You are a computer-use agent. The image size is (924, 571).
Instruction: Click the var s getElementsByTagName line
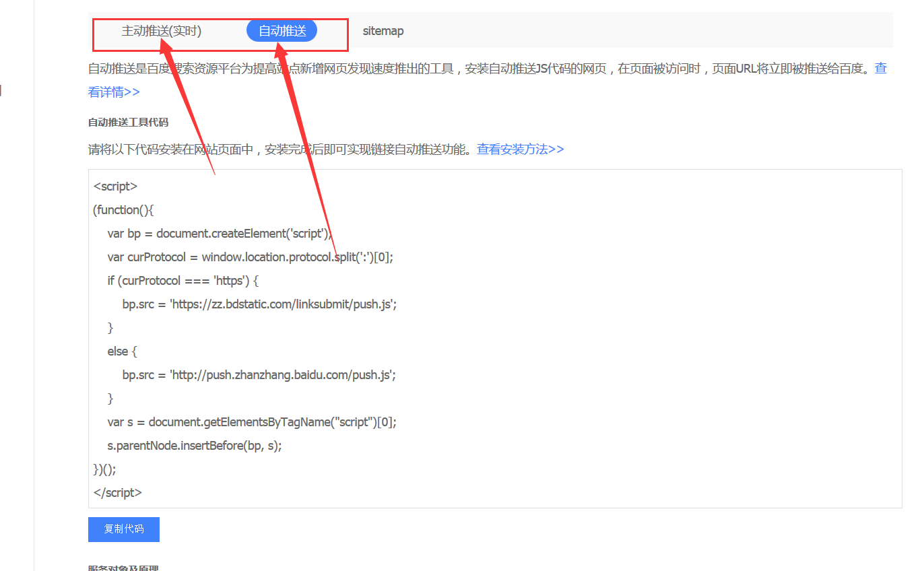(251, 422)
